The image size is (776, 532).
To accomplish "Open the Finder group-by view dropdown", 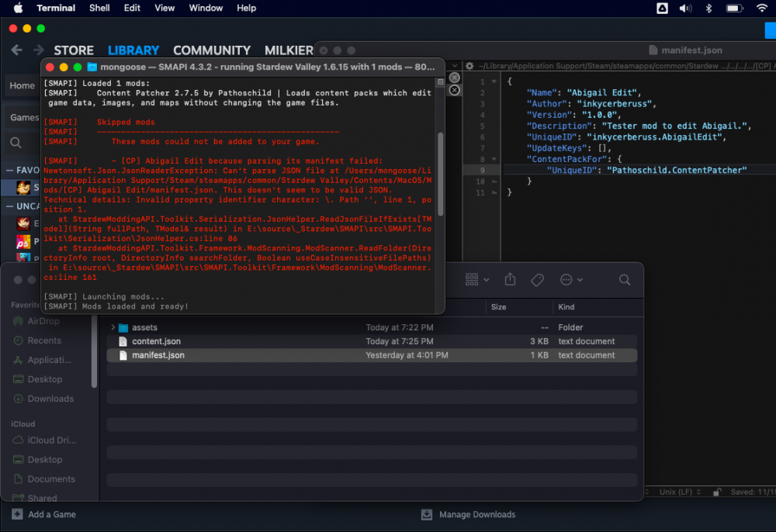I will [x=476, y=279].
